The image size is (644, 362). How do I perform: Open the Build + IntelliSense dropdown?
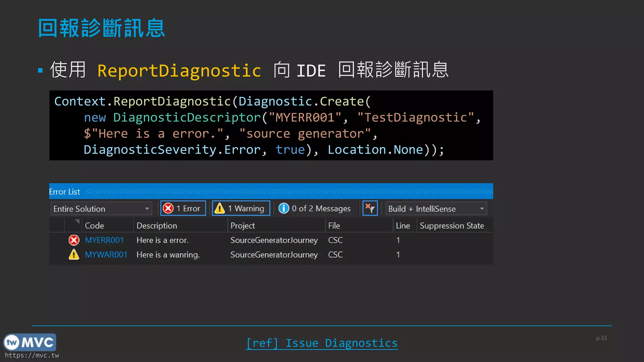coord(436,209)
